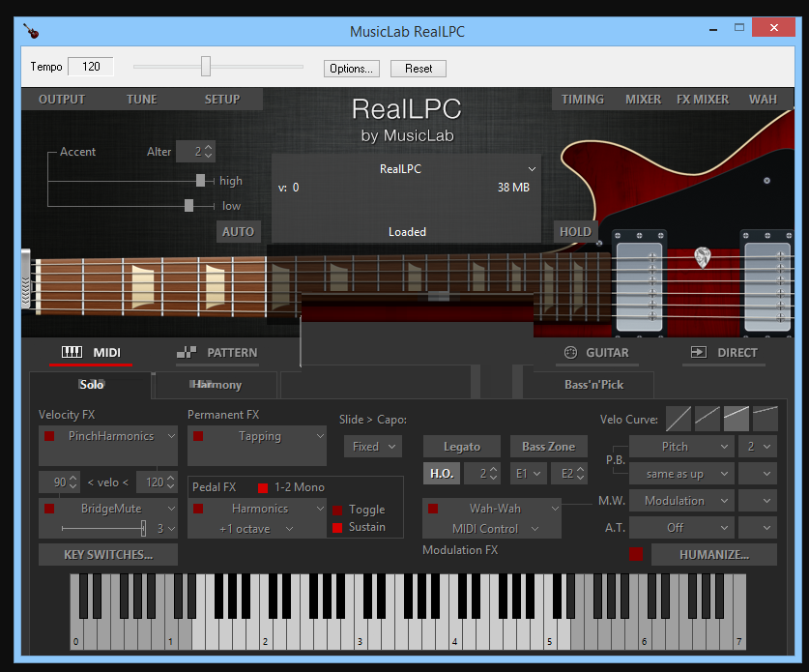The width and height of the screenshot is (809, 672).
Task: Open the TUNE panel
Action: point(142,99)
